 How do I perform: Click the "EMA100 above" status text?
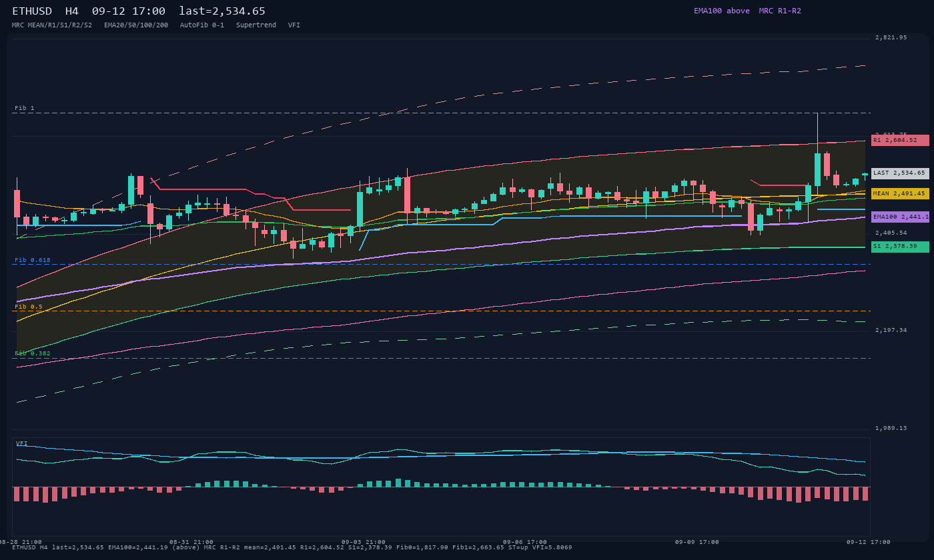(x=722, y=11)
